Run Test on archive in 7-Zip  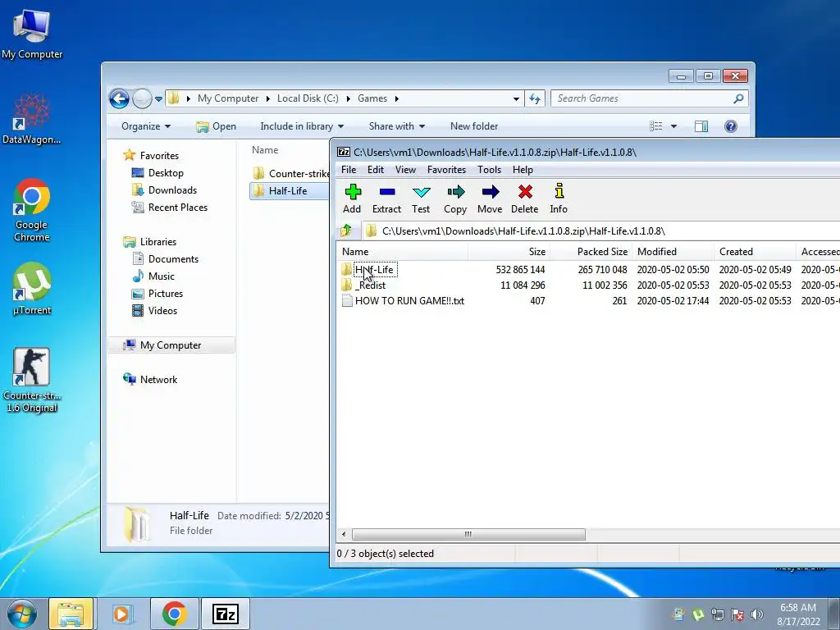pos(421,199)
